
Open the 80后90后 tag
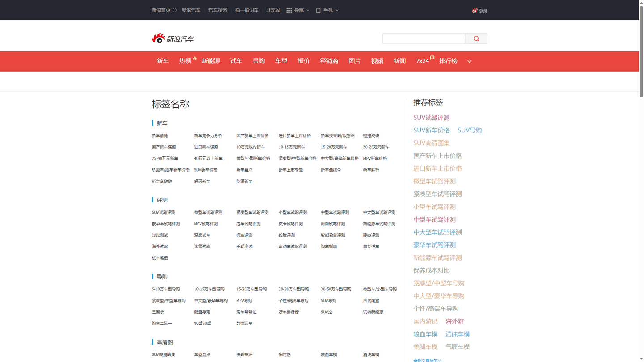click(202, 324)
